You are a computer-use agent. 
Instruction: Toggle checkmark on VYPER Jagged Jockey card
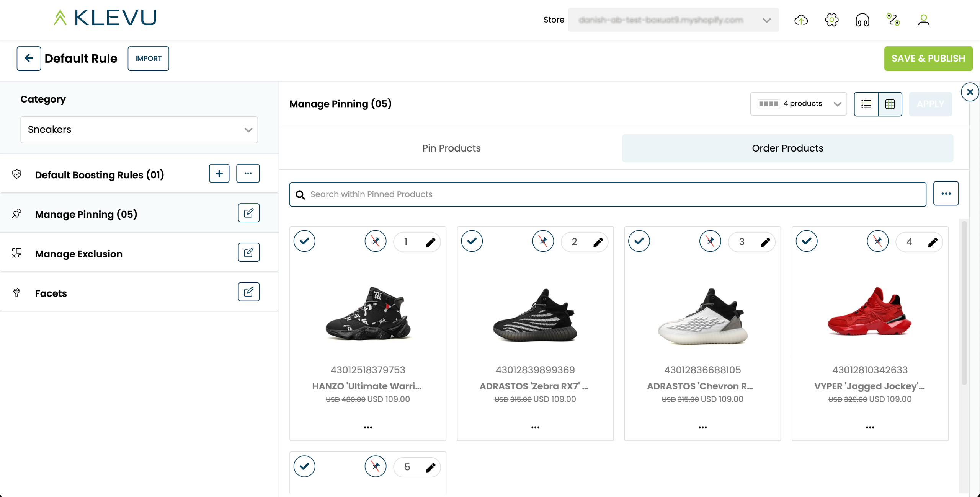[x=806, y=241]
